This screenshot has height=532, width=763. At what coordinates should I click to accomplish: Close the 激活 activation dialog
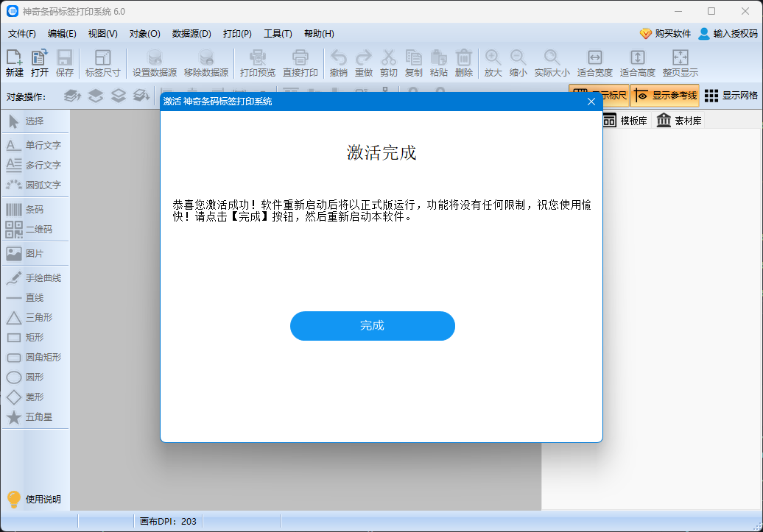[591, 102]
